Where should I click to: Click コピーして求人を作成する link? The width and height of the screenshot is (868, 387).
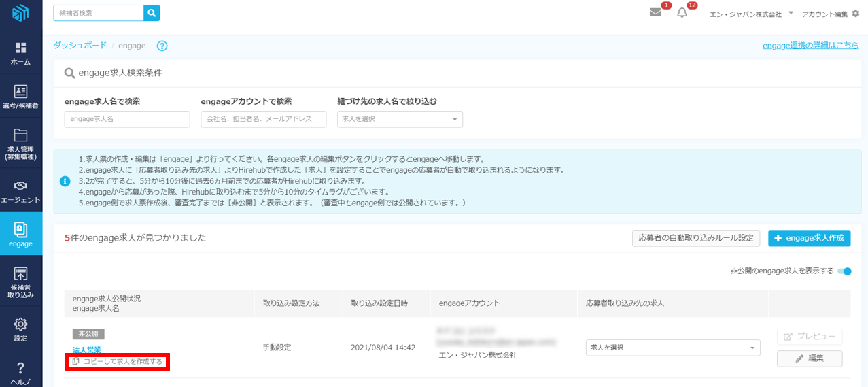coord(118,362)
